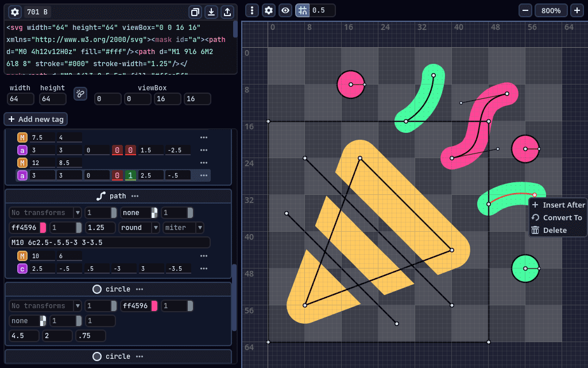This screenshot has width=588, height=368.
Task: Click the link width and height icon
Action: click(x=80, y=94)
